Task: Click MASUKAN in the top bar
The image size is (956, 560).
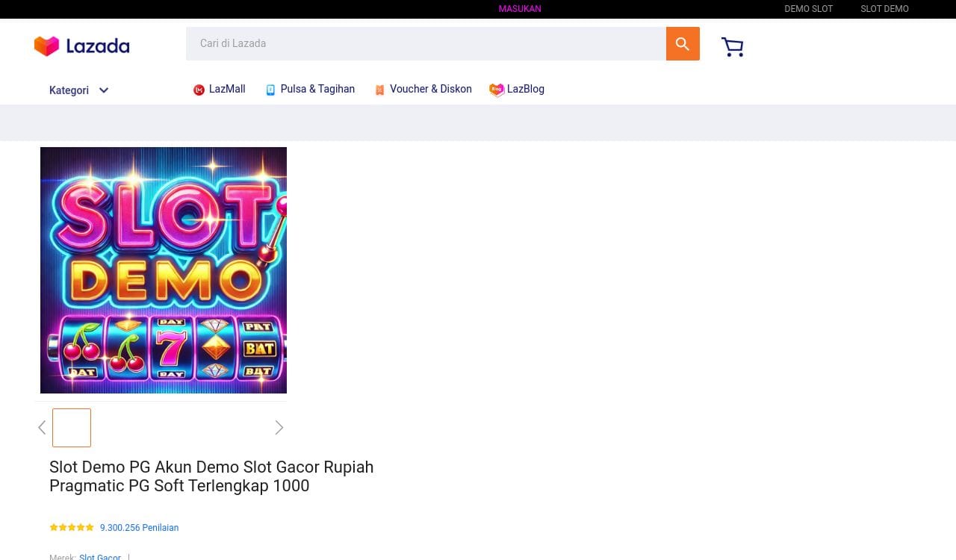Action: pyautogui.click(x=520, y=9)
